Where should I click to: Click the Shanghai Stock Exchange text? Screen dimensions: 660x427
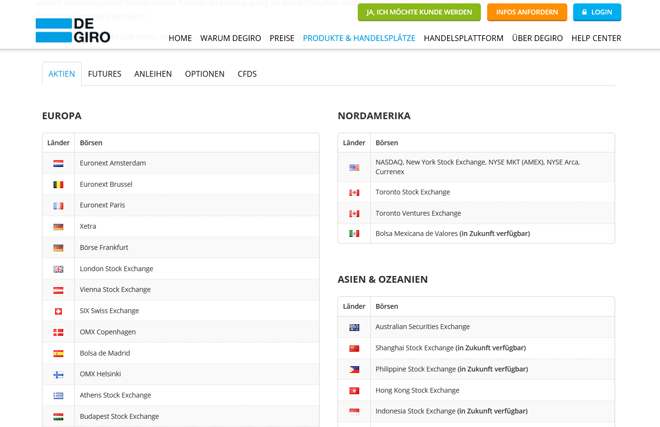tap(415, 348)
